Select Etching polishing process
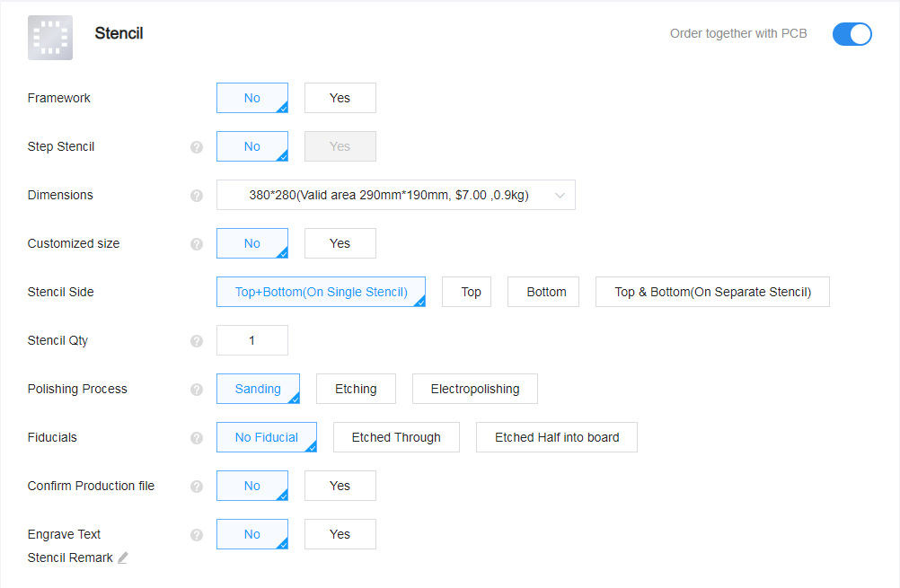 point(356,389)
